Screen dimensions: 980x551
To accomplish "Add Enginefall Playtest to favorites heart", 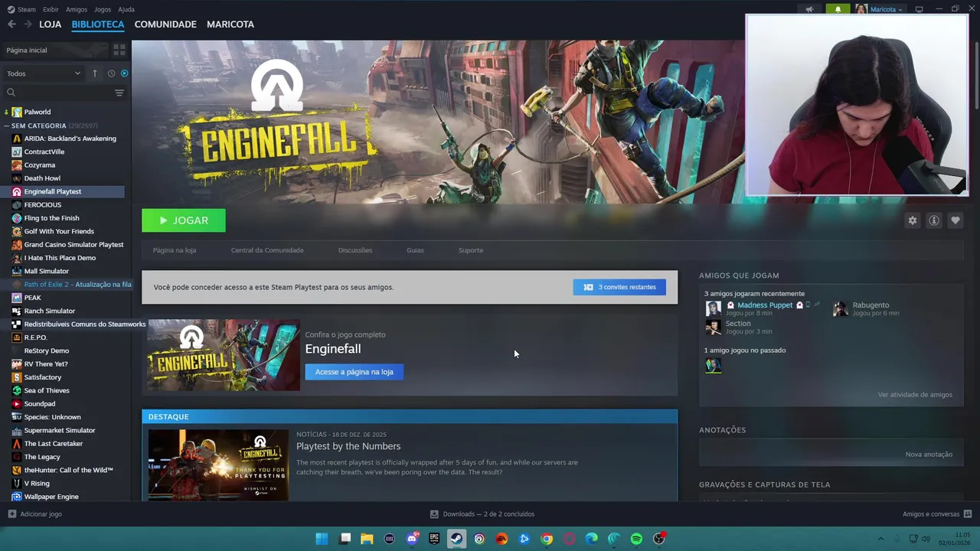I will point(955,220).
